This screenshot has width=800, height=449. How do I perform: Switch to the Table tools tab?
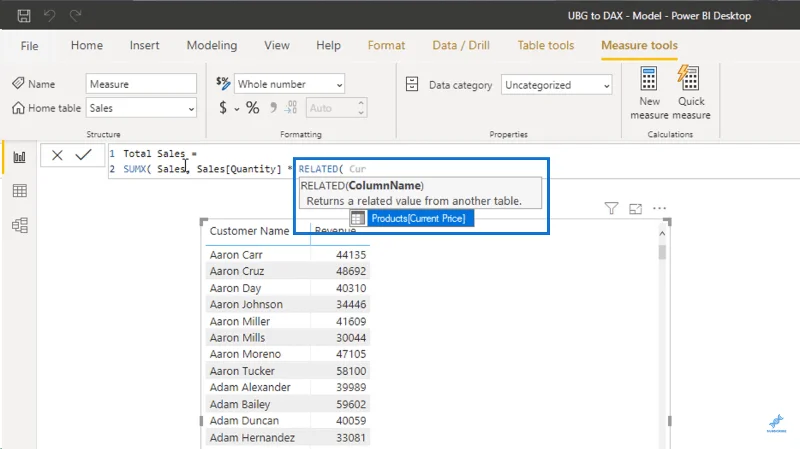click(545, 45)
